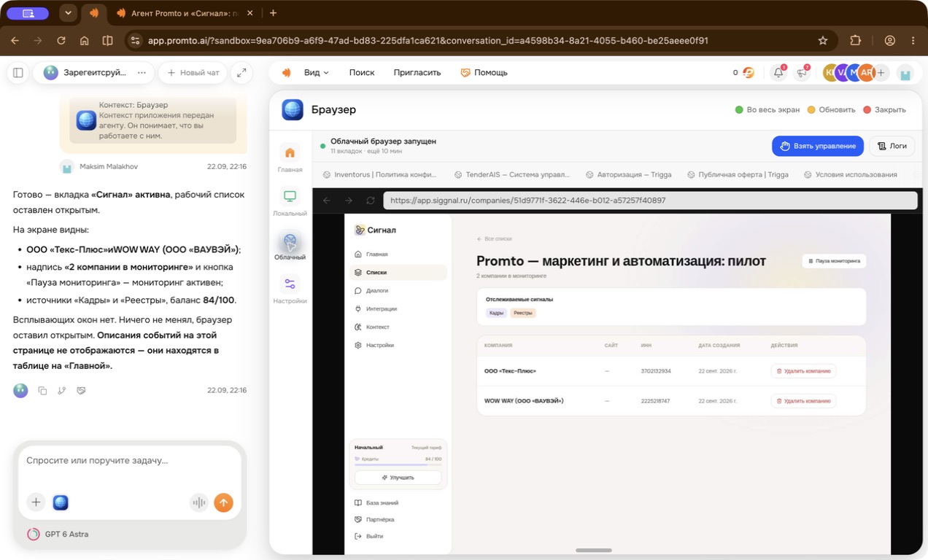The image size is (928, 560).
Task: Open Поиск in the top toolbar
Action: 362,72
